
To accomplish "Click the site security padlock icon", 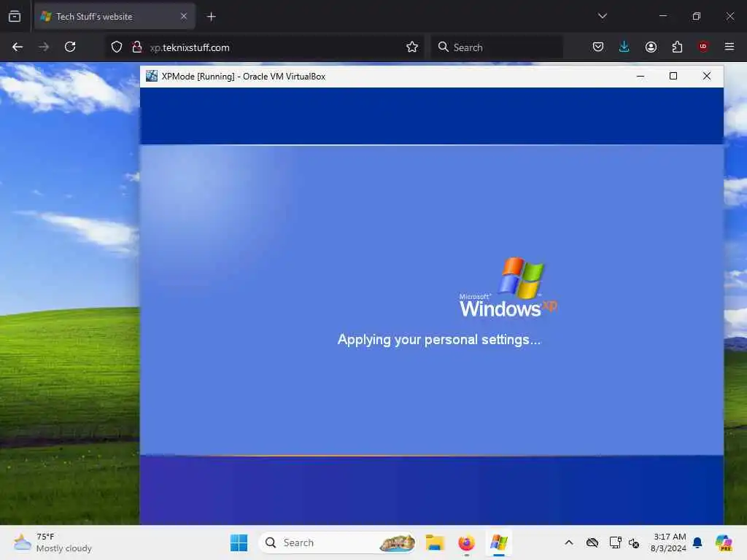I will pyautogui.click(x=137, y=47).
